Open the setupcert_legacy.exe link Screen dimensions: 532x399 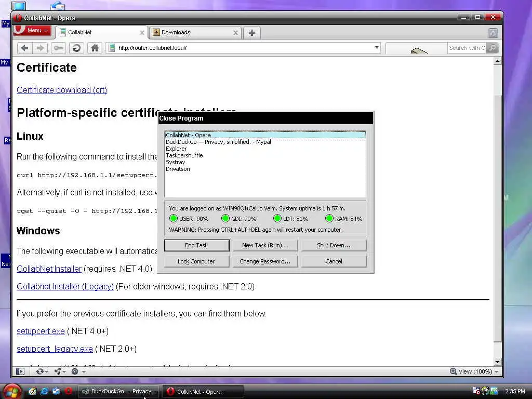(x=55, y=349)
